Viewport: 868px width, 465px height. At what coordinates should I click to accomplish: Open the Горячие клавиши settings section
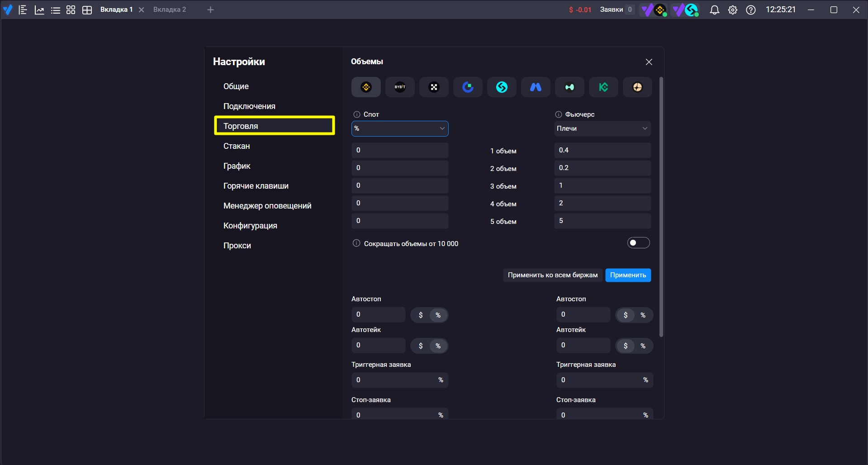(256, 186)
